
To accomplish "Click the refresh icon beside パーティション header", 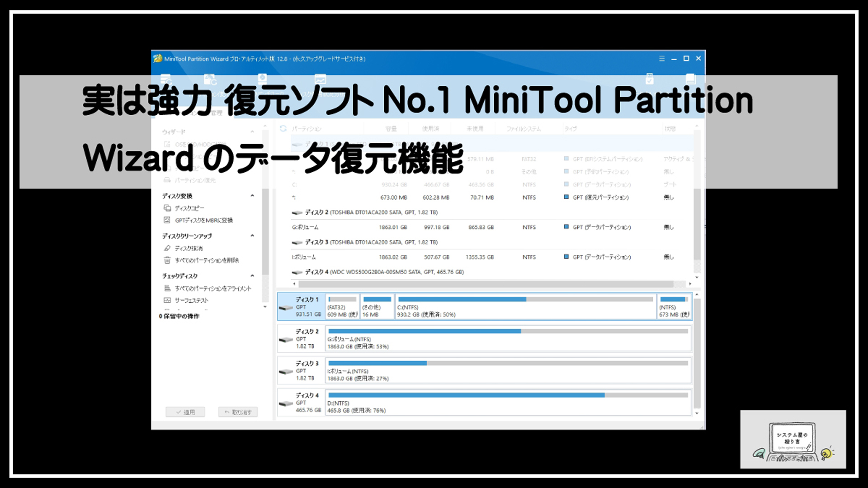I will [x=283, y=128].
